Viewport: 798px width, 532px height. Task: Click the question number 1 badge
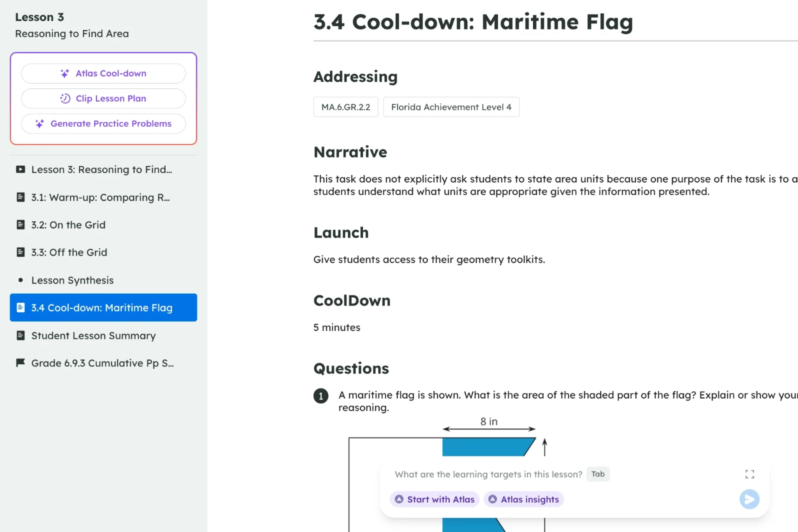(321, 396)
